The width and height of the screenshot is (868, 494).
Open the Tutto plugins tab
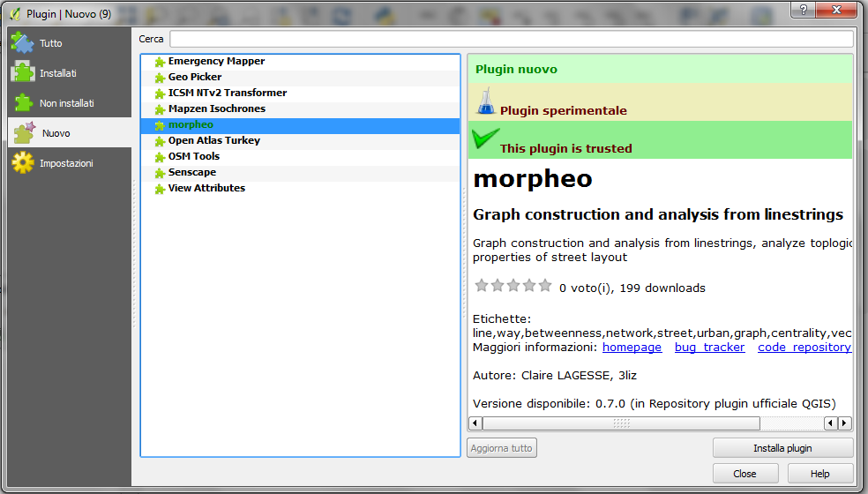click(x=69, y=42)
